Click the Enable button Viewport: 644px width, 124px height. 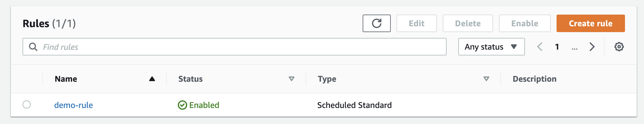point(525,23)
